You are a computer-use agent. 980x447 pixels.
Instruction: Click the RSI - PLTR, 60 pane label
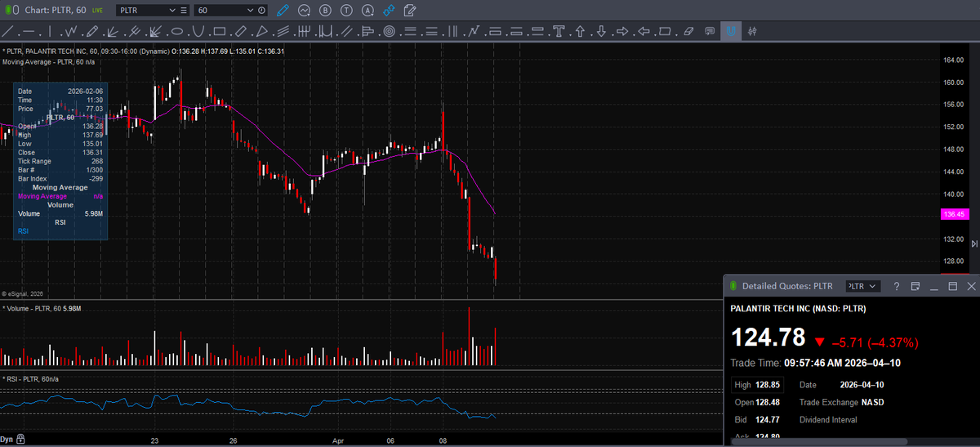(31, 378)
